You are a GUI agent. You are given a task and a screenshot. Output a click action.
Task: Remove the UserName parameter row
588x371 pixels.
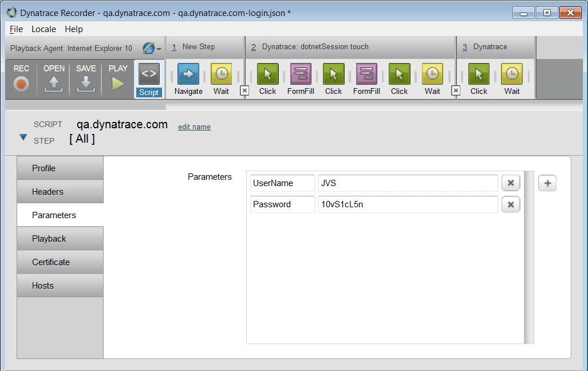(511, 183)
